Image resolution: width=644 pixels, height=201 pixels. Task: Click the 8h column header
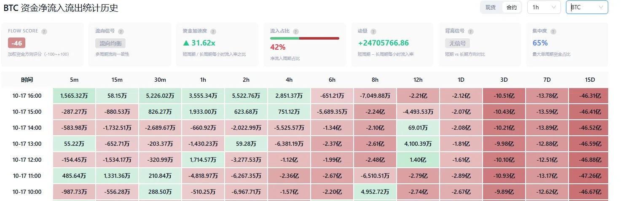tap(375, 80)
